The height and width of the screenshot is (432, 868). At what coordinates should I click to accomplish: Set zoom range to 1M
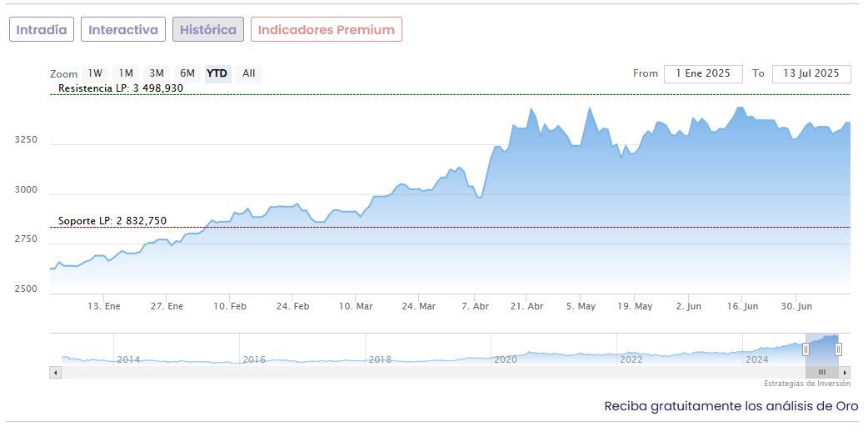pyautogui.click(x=126, y=73)
